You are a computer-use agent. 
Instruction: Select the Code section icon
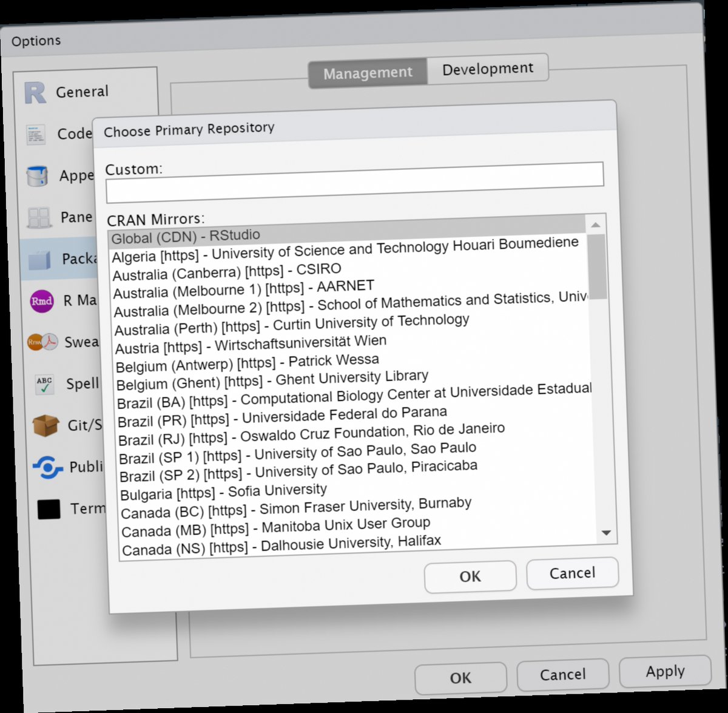36,135
